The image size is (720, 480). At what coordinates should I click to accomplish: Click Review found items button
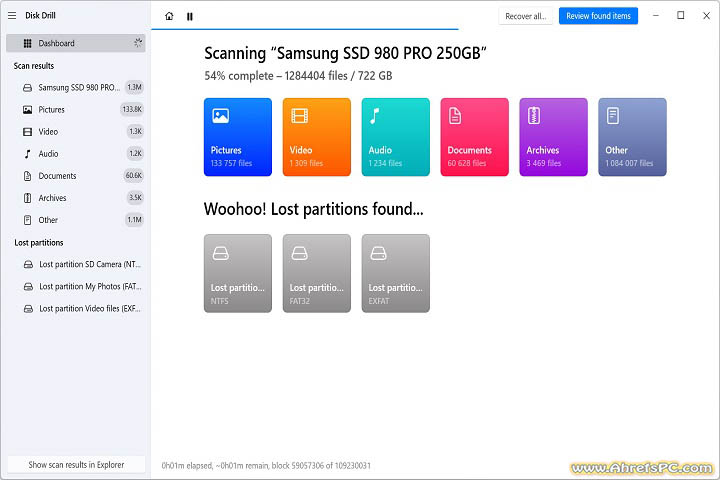coord(598,16)
